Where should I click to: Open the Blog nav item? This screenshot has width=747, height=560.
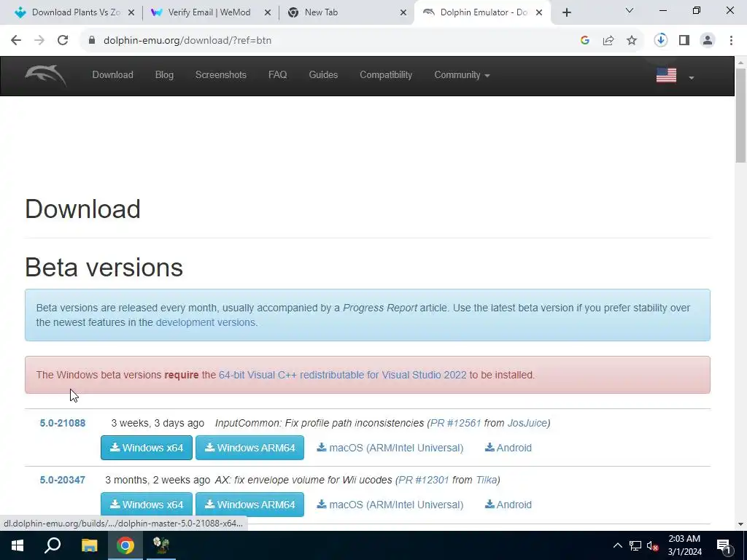click(x=164, y=75)
